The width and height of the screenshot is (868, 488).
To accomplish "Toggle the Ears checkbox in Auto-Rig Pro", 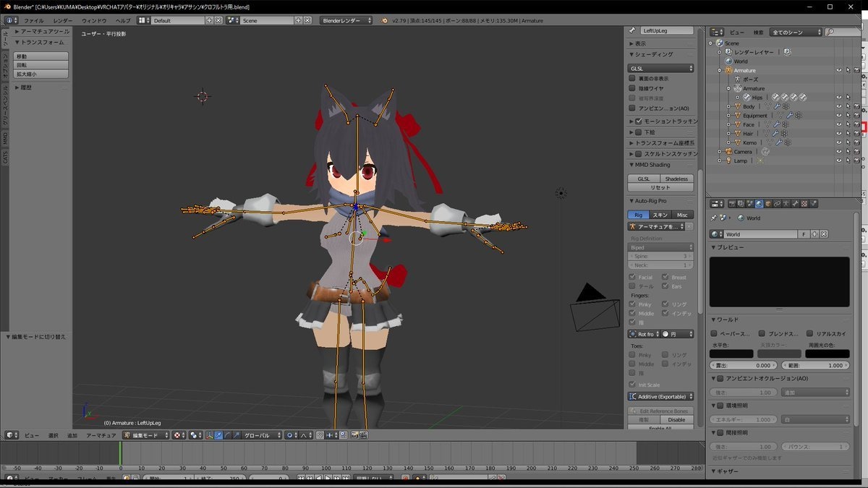I will 665,286.
